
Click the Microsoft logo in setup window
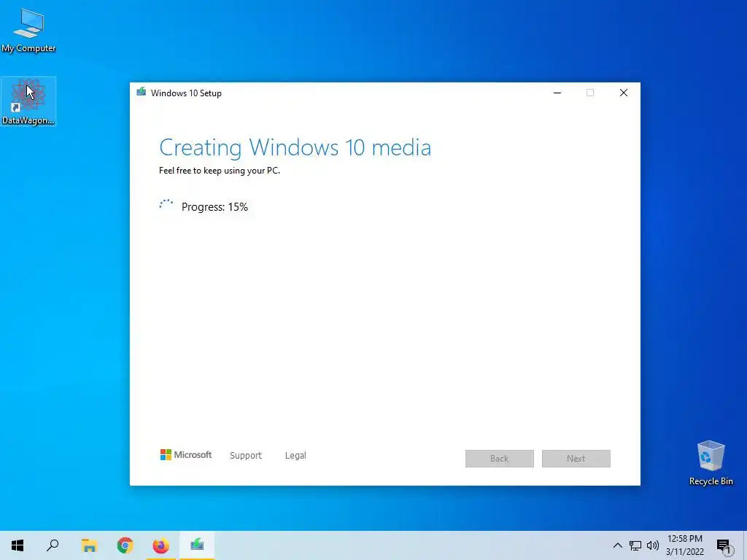pyautogui.click(x=186, y=455)
